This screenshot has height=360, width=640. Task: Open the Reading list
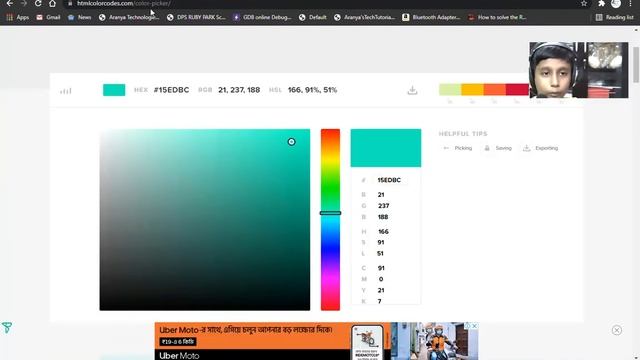click(615, 17)
